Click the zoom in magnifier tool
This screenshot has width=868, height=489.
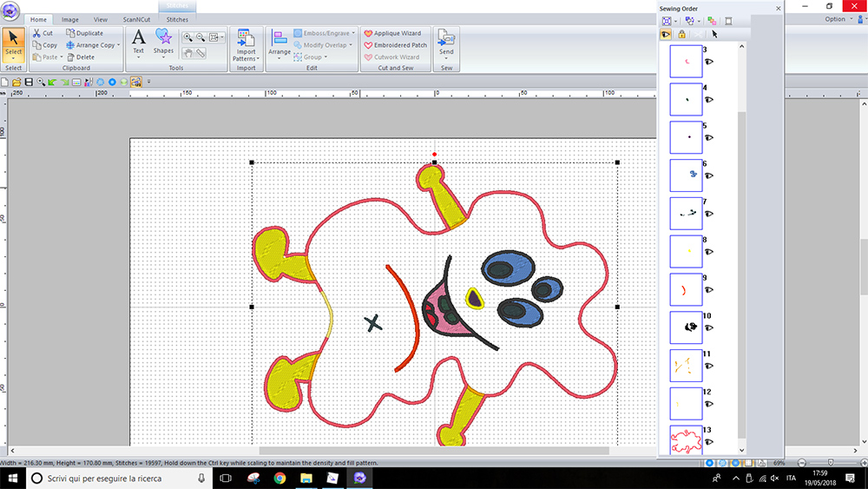[x=188, y=37]
